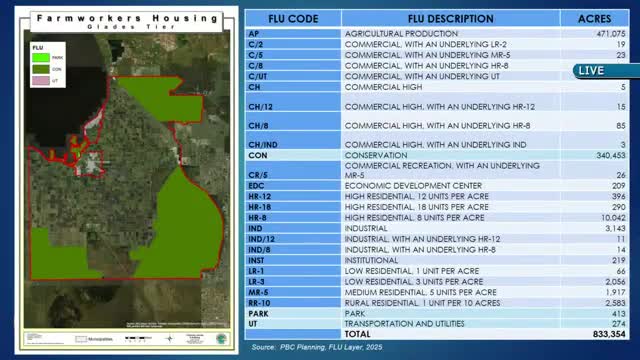Select the HR-12 code cell
The height and width of the screenshot is (360, 640).
point(293,196)
